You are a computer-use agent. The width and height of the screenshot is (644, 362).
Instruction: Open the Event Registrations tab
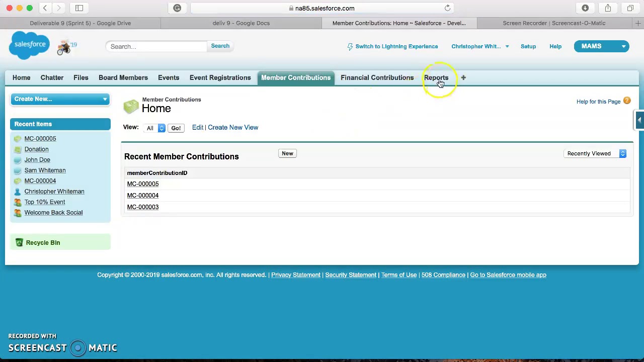coord(220,78)
